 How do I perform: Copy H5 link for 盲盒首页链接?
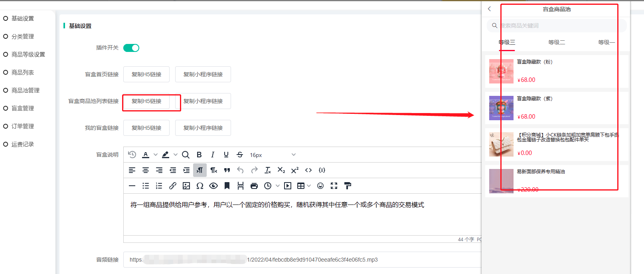pos(146,74)
